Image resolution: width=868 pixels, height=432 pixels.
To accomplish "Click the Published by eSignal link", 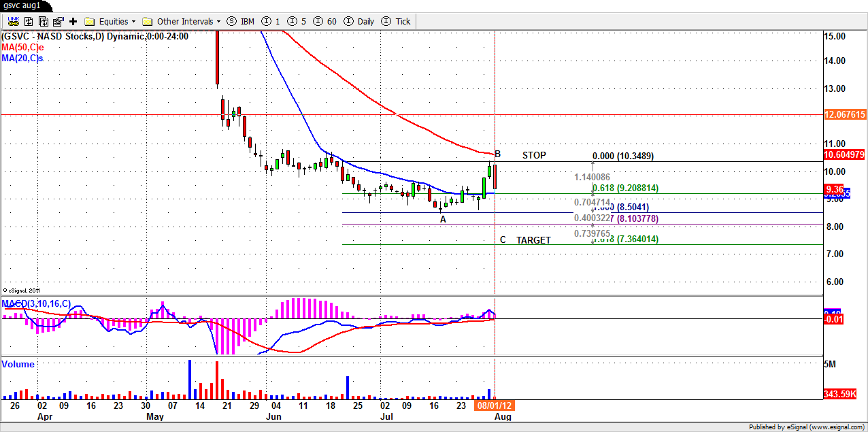I will click(807, 427).
